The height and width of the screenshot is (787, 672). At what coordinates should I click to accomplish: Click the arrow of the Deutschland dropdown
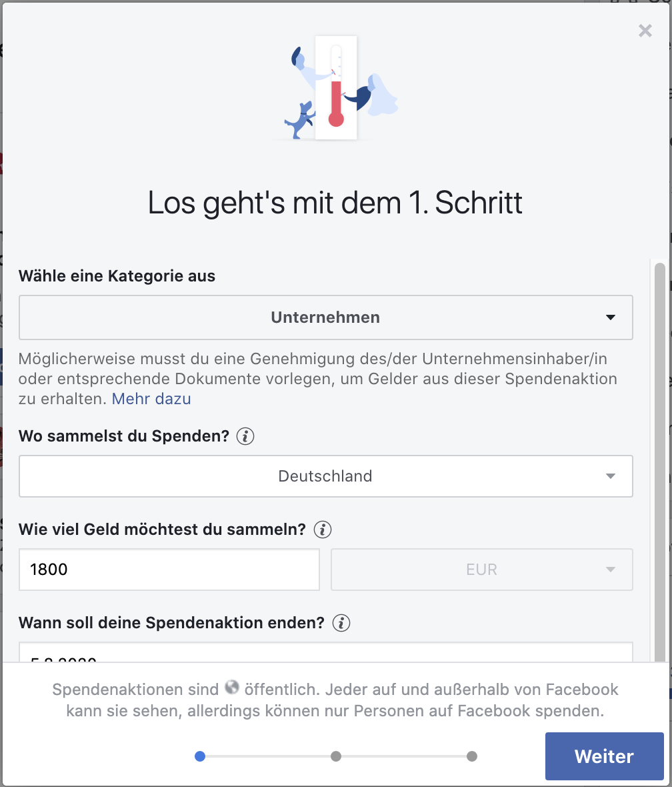tap(610, 476)
